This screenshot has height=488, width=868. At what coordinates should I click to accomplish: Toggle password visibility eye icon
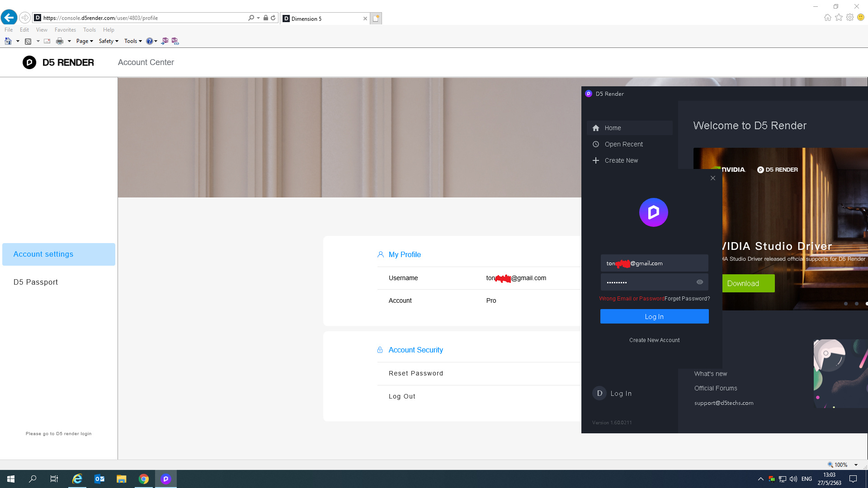click(x=699, y=282)
